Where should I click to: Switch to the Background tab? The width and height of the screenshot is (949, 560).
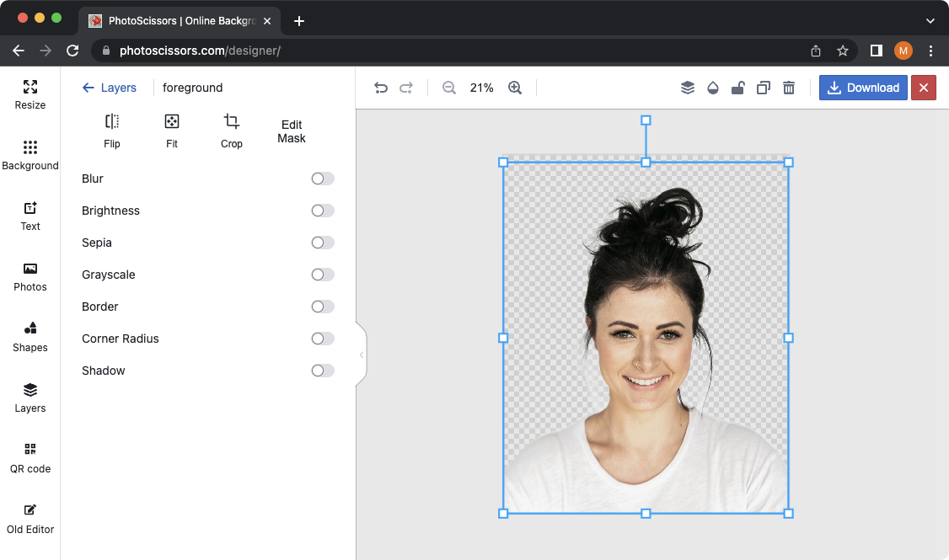(x=29, y=155)
